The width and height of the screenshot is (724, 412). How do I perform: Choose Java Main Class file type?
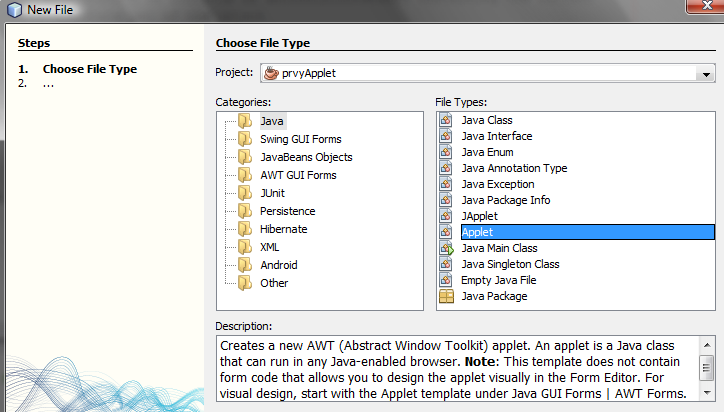coord(499,248)
